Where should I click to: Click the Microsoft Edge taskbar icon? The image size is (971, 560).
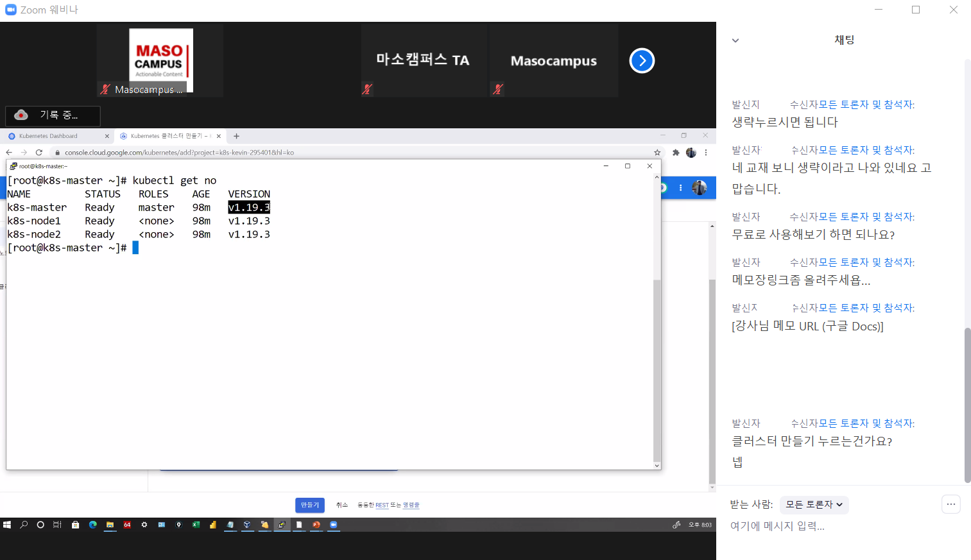92,525
